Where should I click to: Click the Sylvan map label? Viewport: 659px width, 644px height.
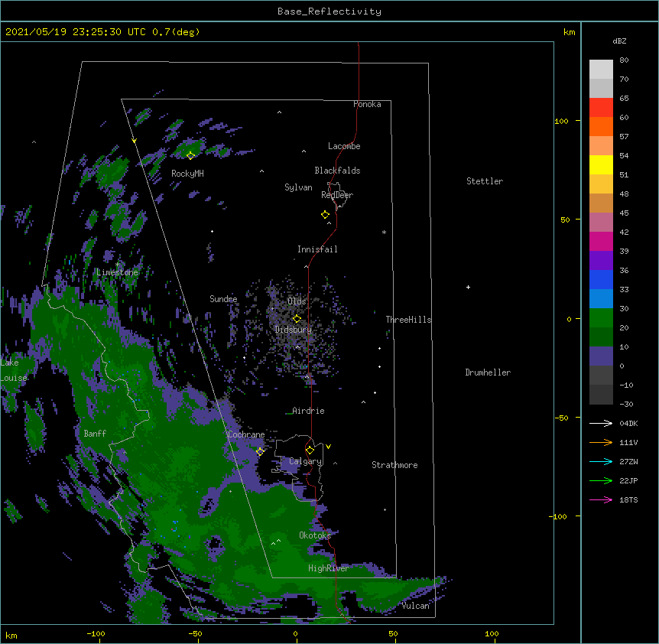pos(298,187)
